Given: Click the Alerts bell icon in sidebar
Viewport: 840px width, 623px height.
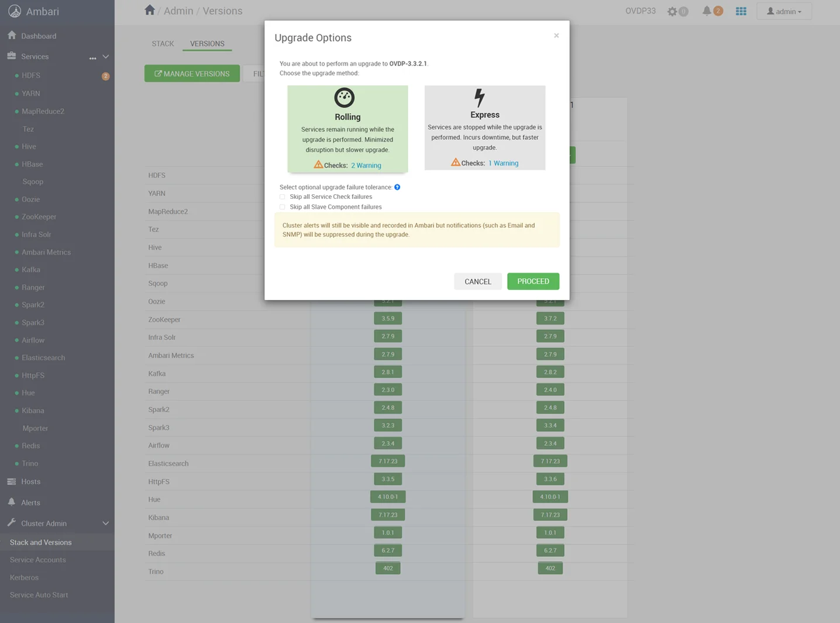Looking at the screenshot, I should tap(12, 502).
